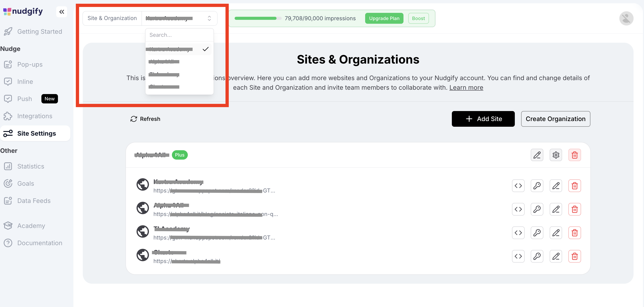Viewport: 644px width, 307px height.
Task: Click Refresh to reload the sites
Action: pos(145,119)
